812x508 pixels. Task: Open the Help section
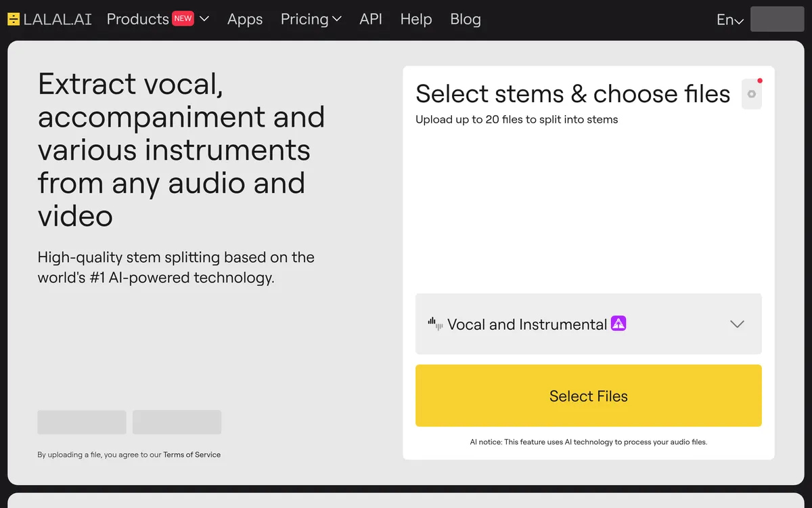coord(415,19)
